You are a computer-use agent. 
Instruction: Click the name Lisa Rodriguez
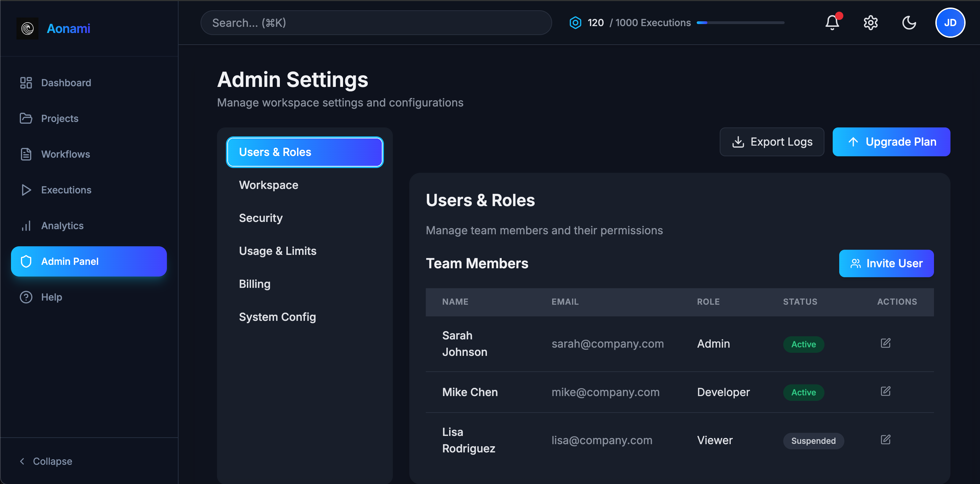click(468, 440)
